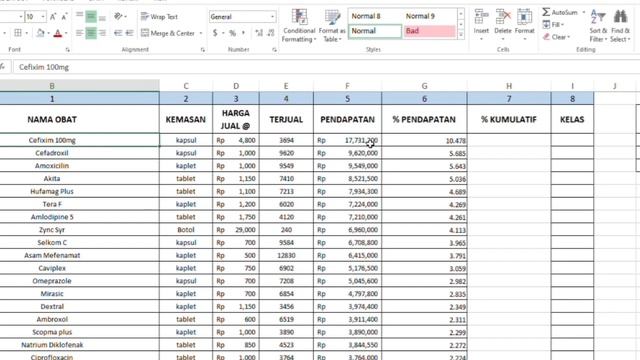The width and height of the screenshot is (640, 360).
Task: Expand the full cell styles gallery
Action: tap(461, 35)
